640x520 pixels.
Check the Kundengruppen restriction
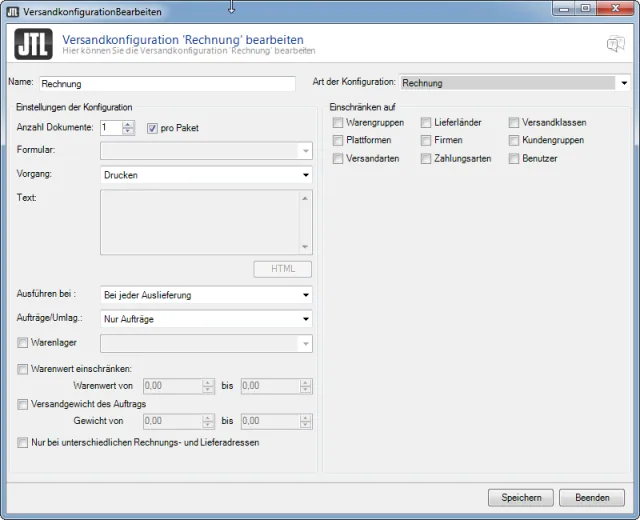[514, 140]
